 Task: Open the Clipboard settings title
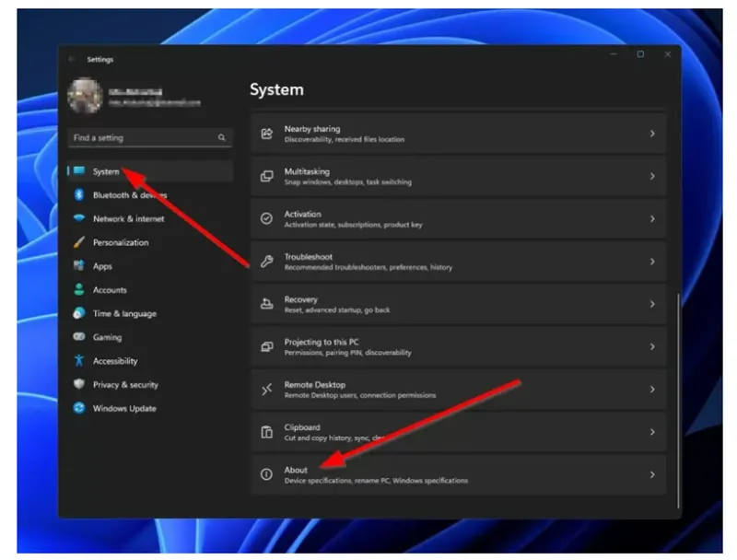(302, 427)
